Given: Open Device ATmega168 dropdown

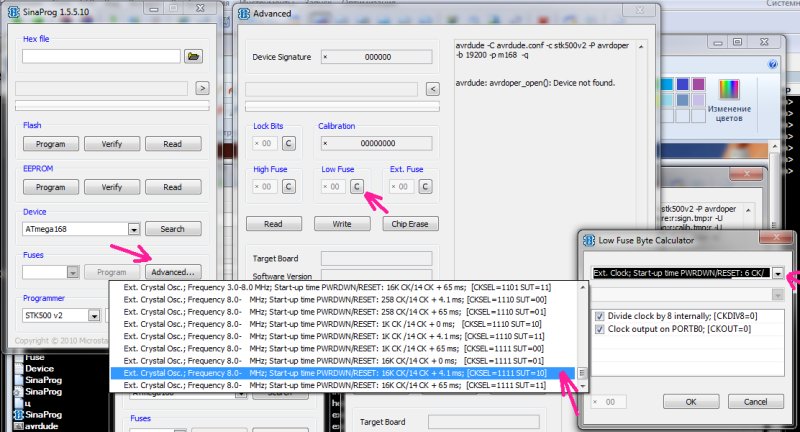Looking at the screenshot, I should [x=134, y=230].
